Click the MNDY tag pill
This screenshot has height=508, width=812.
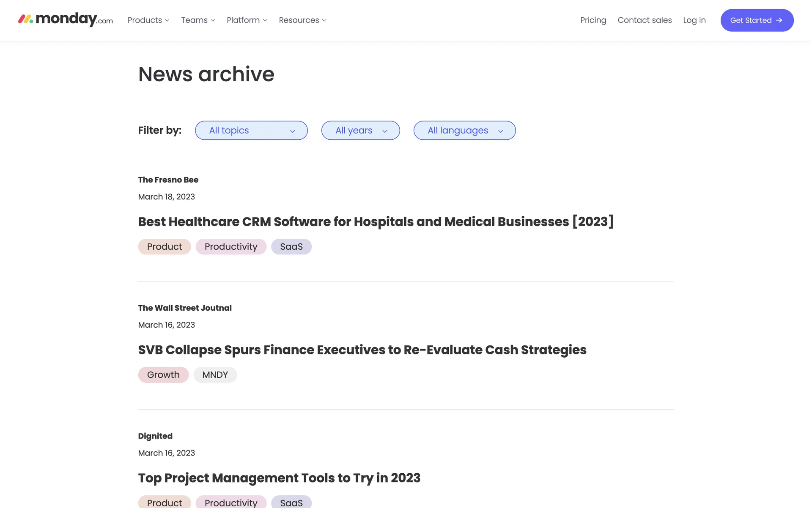click(x=215, y=375)
